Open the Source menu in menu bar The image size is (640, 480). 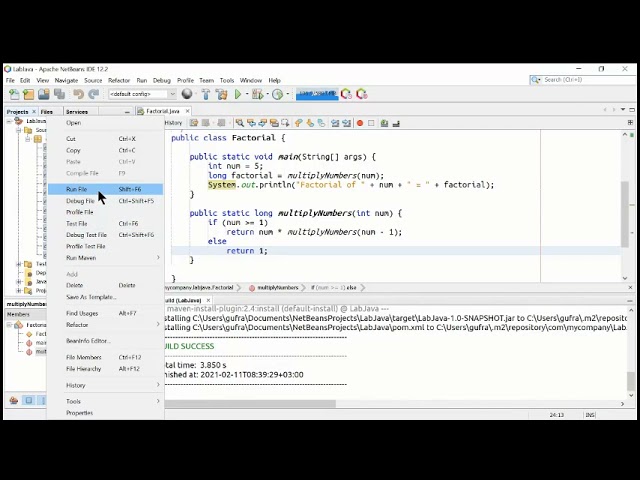coord(93,80)
